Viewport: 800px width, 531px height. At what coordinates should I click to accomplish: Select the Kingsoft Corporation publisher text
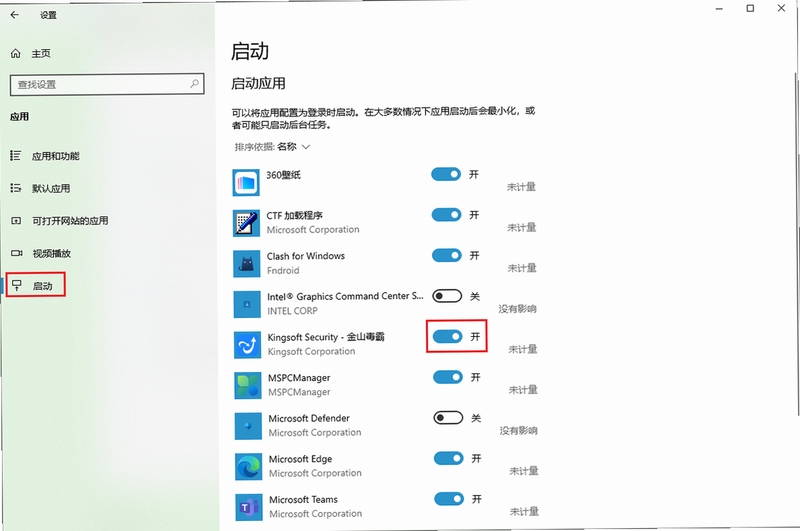[x=311, y=351]
